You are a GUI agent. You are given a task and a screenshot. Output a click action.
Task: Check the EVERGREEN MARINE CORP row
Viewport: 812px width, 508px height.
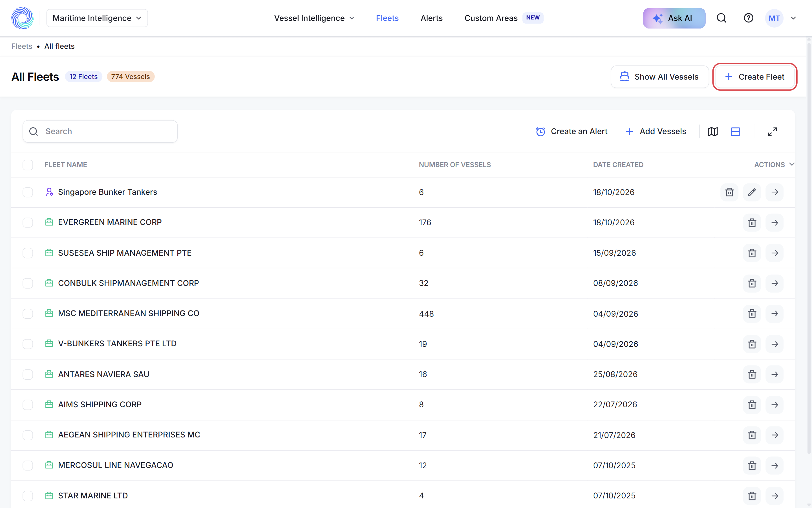click(x=28, y=222)
